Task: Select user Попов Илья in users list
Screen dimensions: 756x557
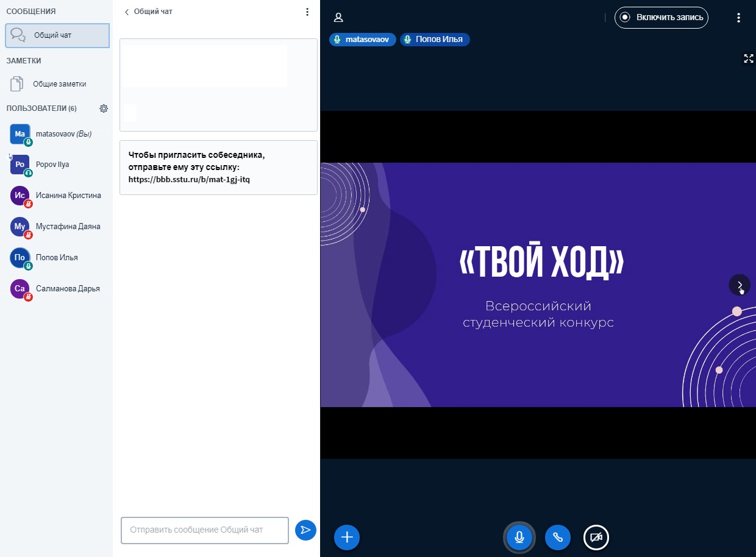Action: pyautogui.click(x=57, y=258)
